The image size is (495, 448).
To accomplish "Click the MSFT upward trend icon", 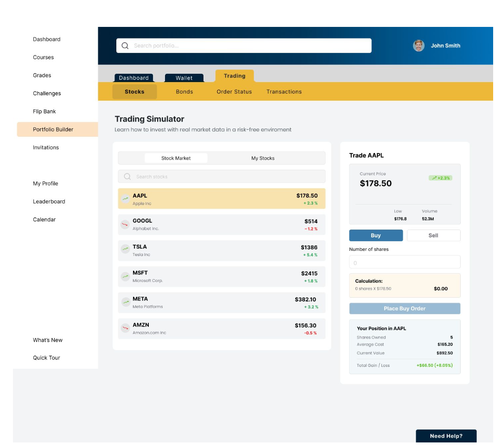I will [125, 277].
